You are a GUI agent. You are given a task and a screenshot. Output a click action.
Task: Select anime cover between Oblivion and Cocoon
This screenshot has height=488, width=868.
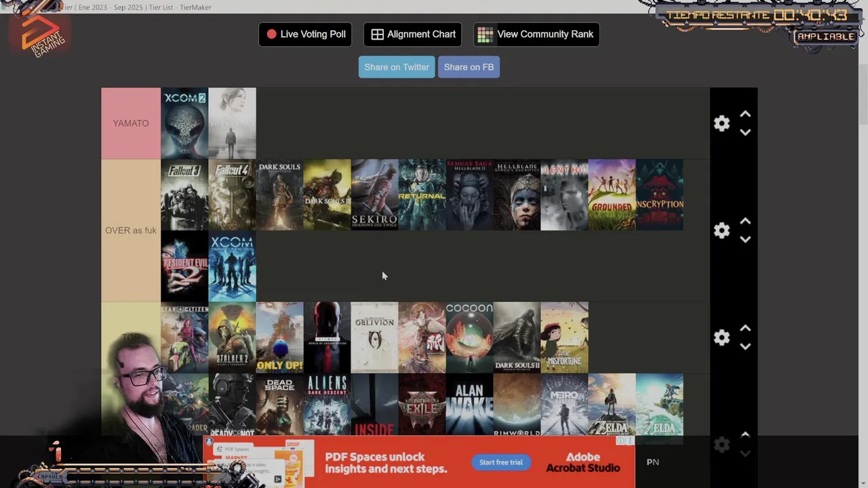(x=422, y=338)
